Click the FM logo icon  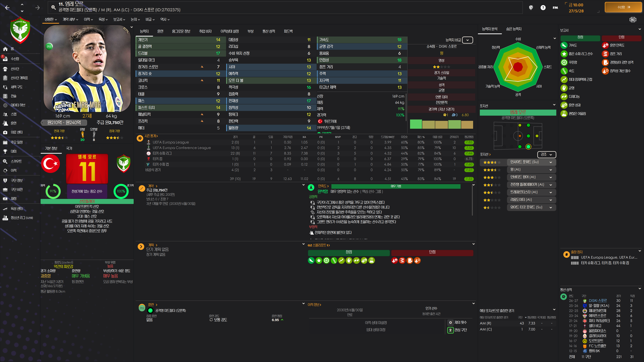pyautogui.click(x=555, y=8)
